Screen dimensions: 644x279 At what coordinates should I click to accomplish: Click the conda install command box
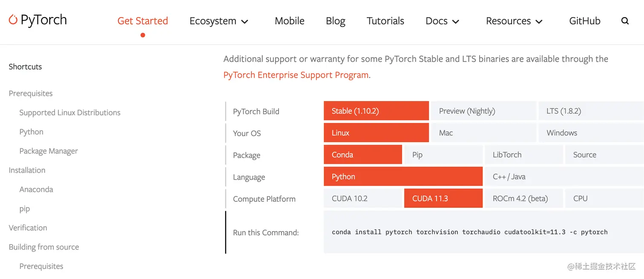pos(484,232)
